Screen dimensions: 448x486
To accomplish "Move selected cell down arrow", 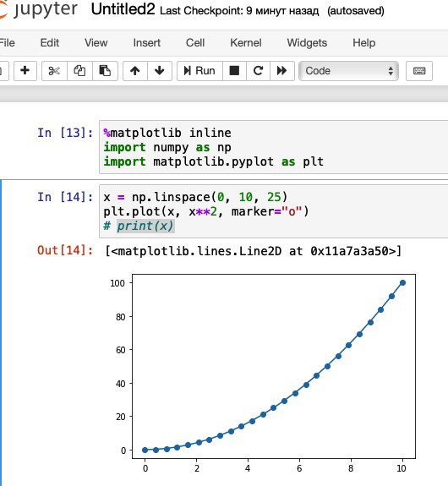I will (160, 71).
